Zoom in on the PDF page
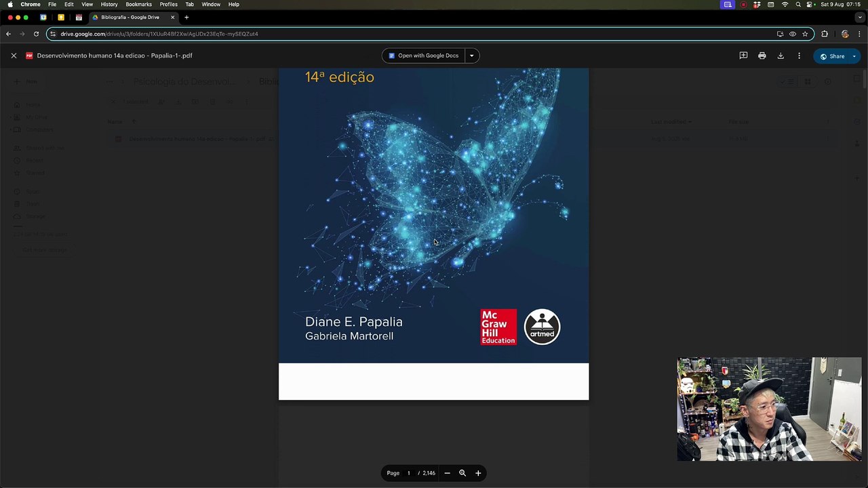The image size is (868, 488). pyautogui.click(x=478, y=473)
